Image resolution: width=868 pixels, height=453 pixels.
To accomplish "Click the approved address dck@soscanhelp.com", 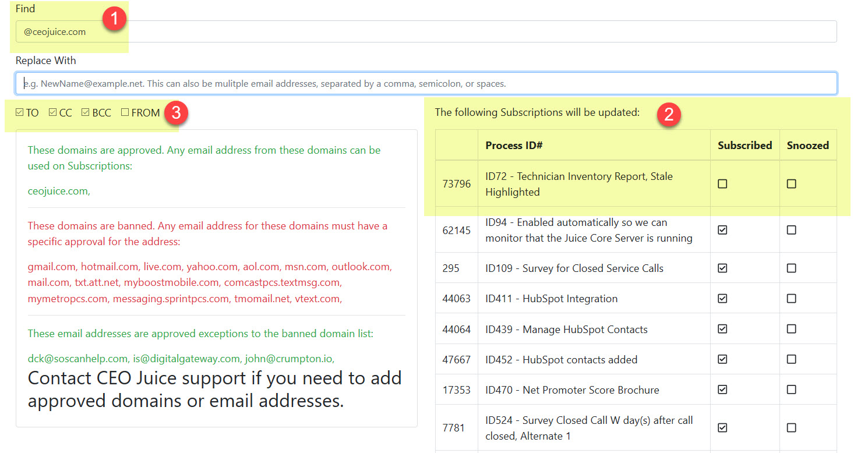I will coord(76,358).
